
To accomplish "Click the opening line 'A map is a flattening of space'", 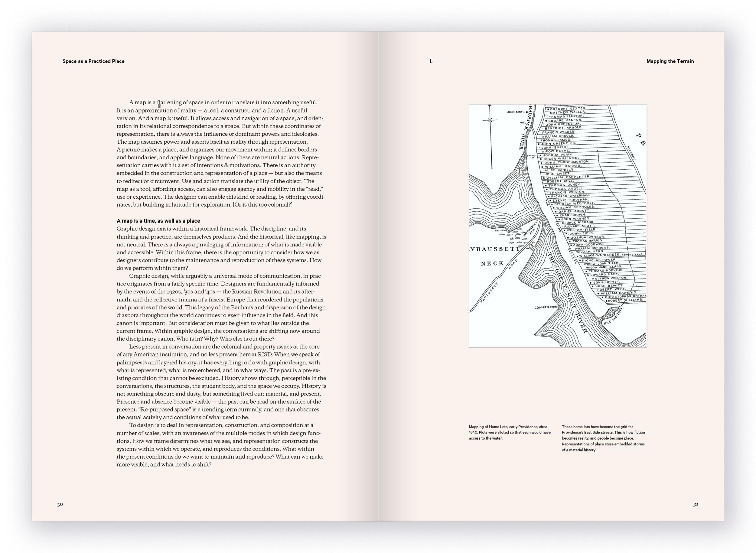I will point(223,102).
